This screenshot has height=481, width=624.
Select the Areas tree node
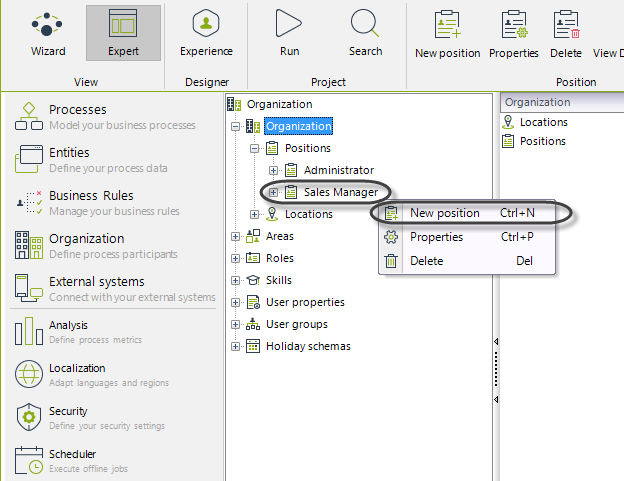[x=279, y=236]
